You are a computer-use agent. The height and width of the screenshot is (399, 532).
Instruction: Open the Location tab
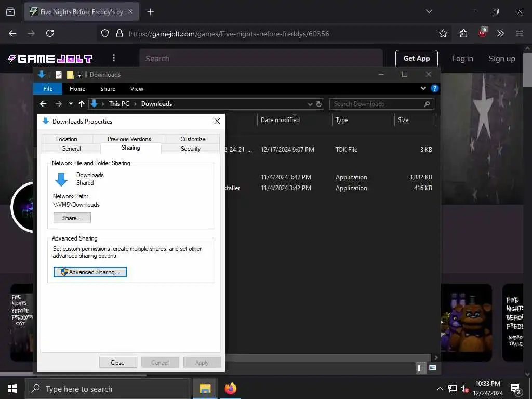point(66,139)
